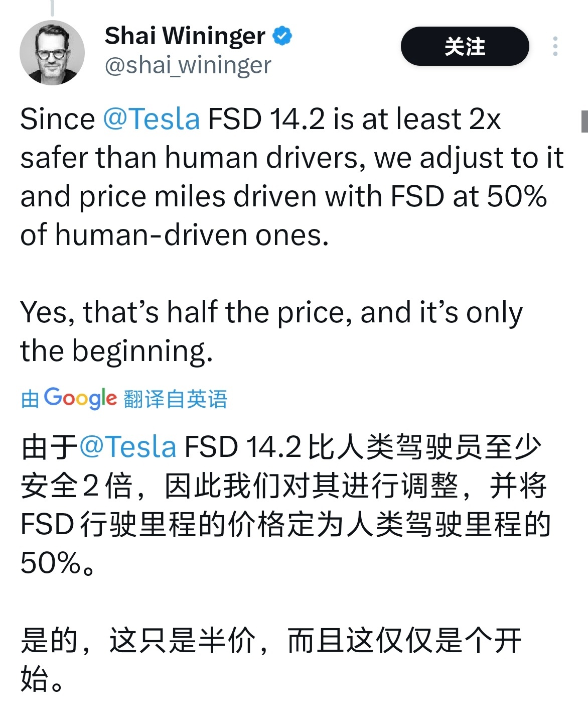Tap the Chinese paragraph starting with 由于
588x719 pixels.
point(285,505)
